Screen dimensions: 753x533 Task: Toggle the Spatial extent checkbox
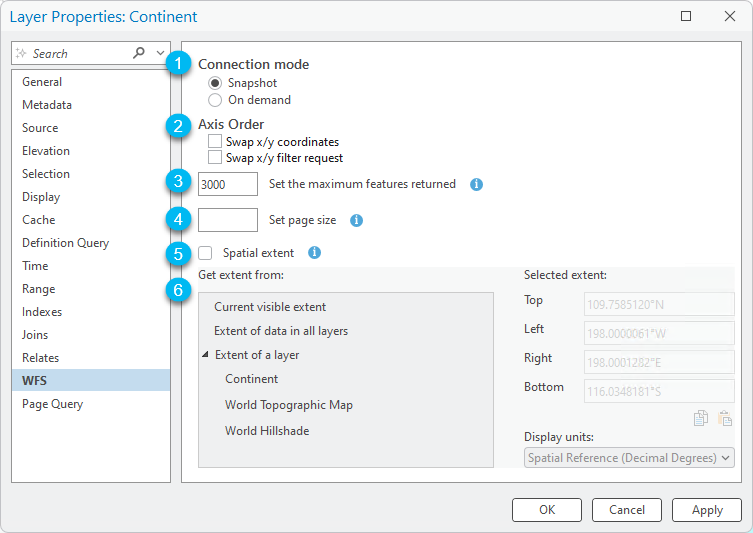coord(206,253)
